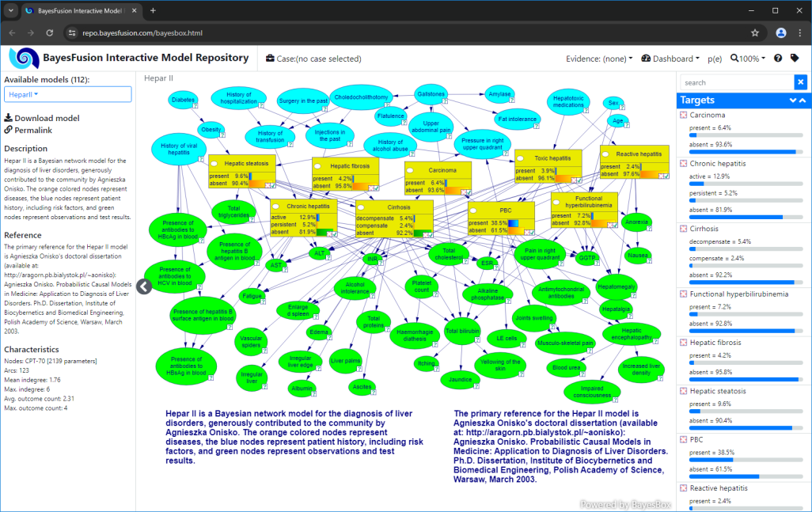Toggle the circle on Functional hyperbilirubinemia node

tap(556, 202)
